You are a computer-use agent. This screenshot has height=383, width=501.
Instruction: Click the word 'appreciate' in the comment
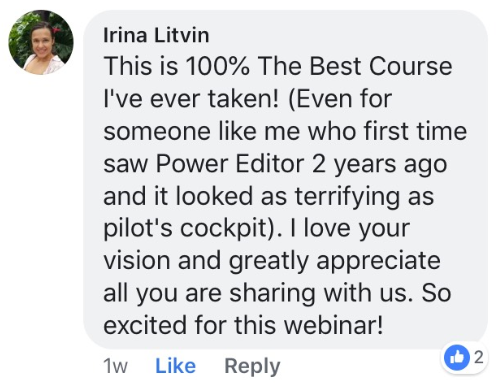click(378, 261)
